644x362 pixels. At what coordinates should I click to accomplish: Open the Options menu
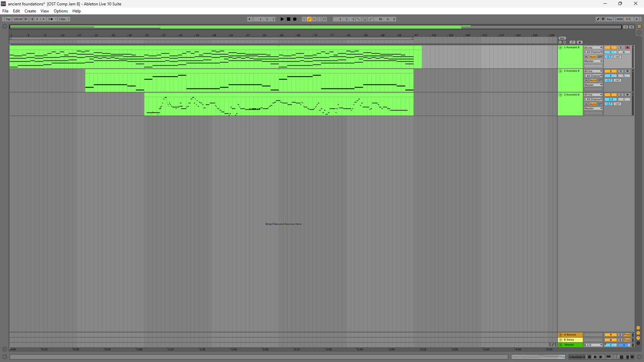(x=61, y=11)
